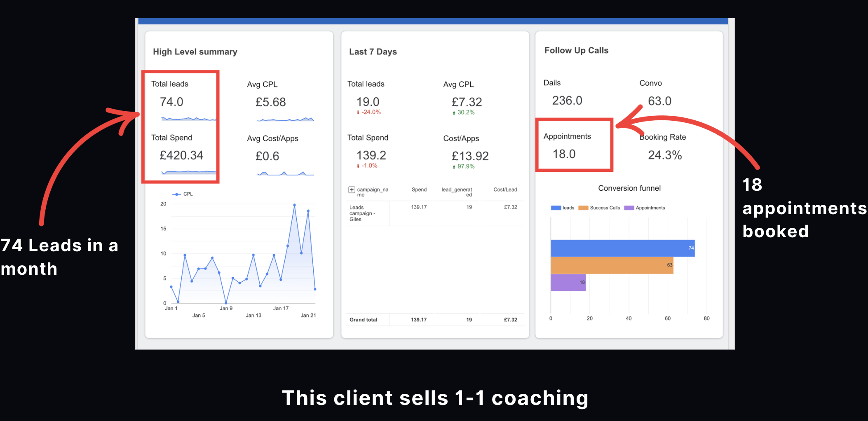Click the blue leads legend swatch
This screenshot has height=421, width=868.
pyautogui.click(x=556, y=208)
